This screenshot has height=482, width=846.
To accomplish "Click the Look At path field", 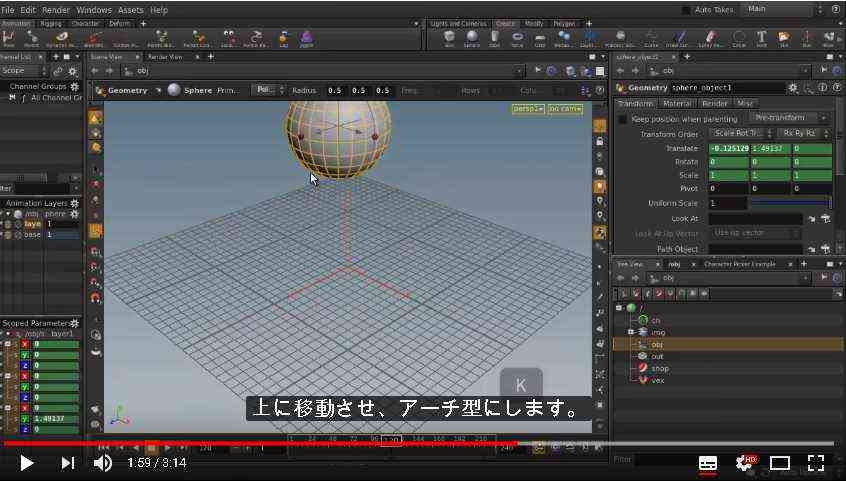I will click(755, 219).
